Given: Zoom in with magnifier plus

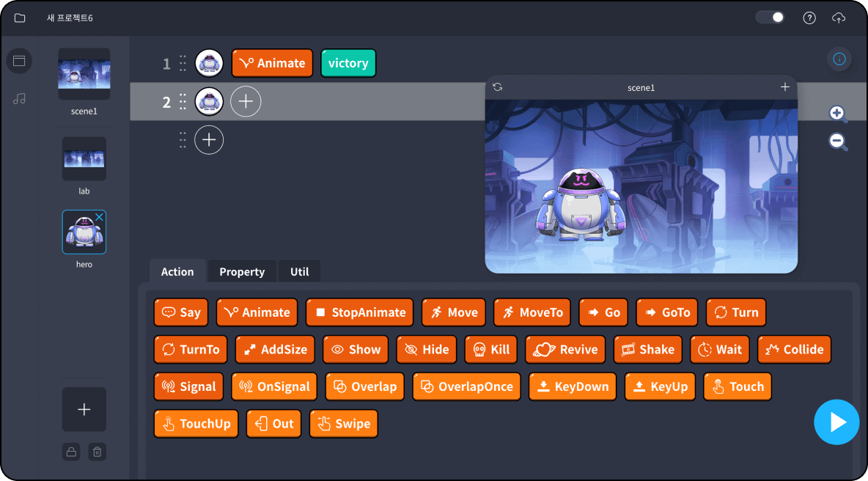Looking at the screenshot, I should (838, 114).
